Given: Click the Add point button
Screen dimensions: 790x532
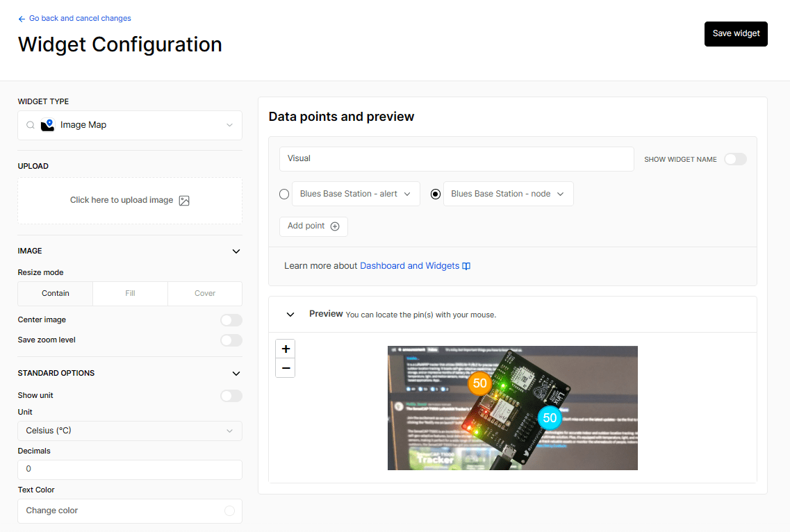Looking at the screenshot, I should coord(313,226).
